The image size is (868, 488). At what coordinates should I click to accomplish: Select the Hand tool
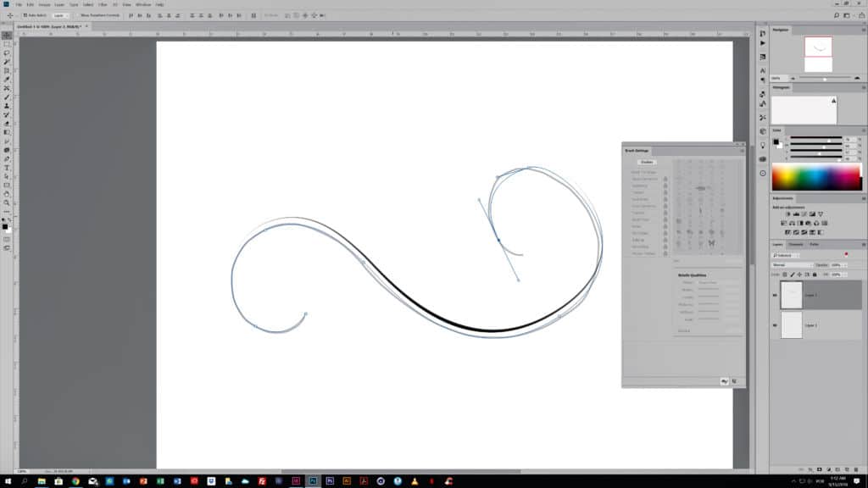click(7, 194)
